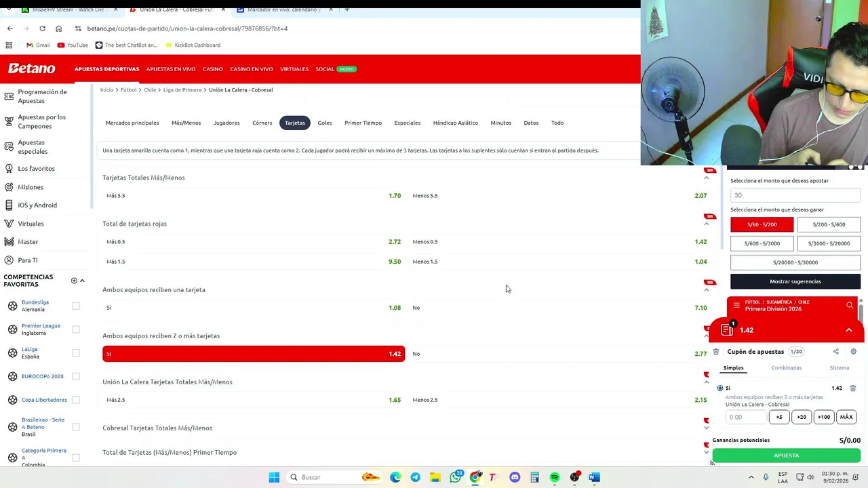This screenshot has height=488, width=868.
Task: Open hamburger menu on Primera División banner
Action: coord(736,306)
